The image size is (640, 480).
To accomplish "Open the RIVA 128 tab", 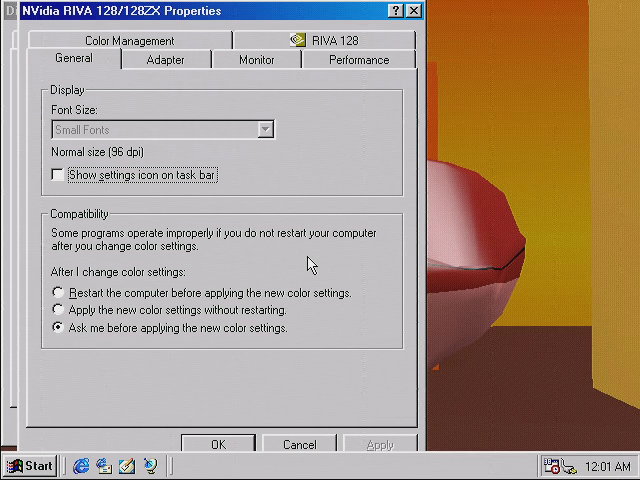I will (x=324, y=40).
